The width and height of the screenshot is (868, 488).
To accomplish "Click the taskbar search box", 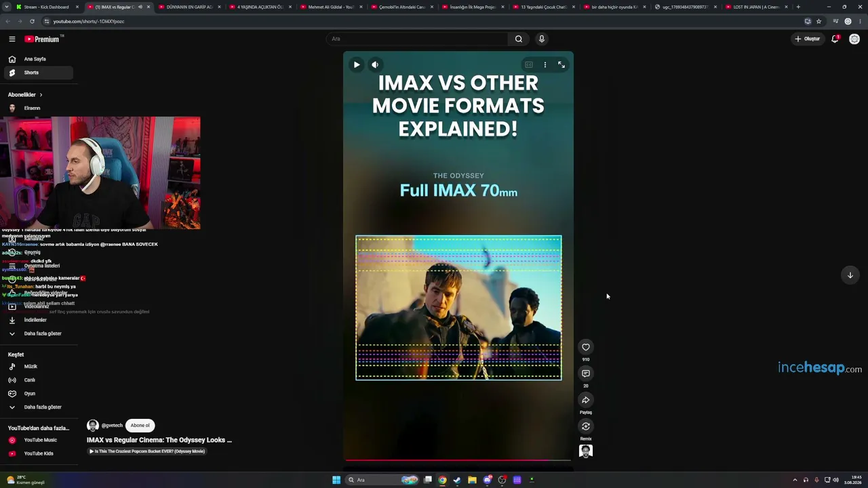I will coord(382,480).
